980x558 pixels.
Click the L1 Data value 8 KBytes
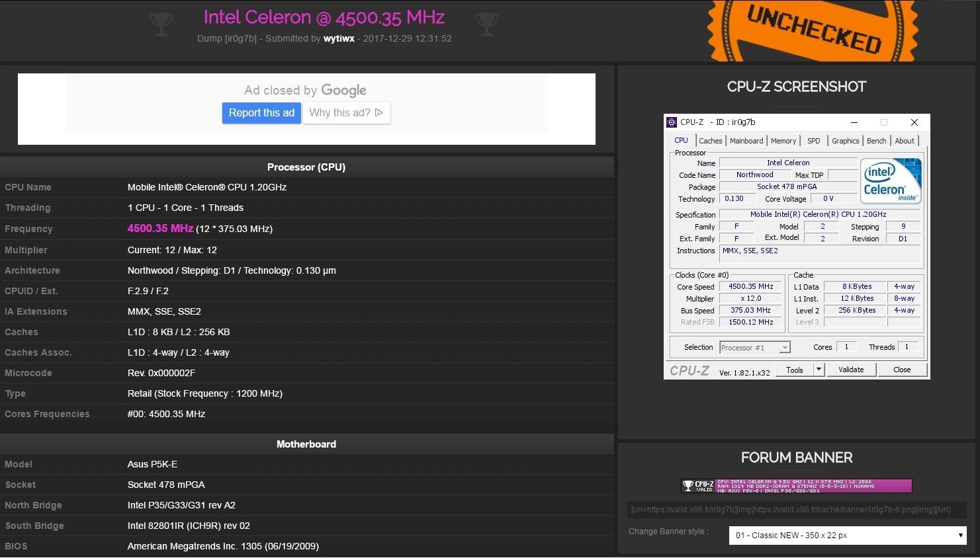pyautogui.click(x=854, y=286)
